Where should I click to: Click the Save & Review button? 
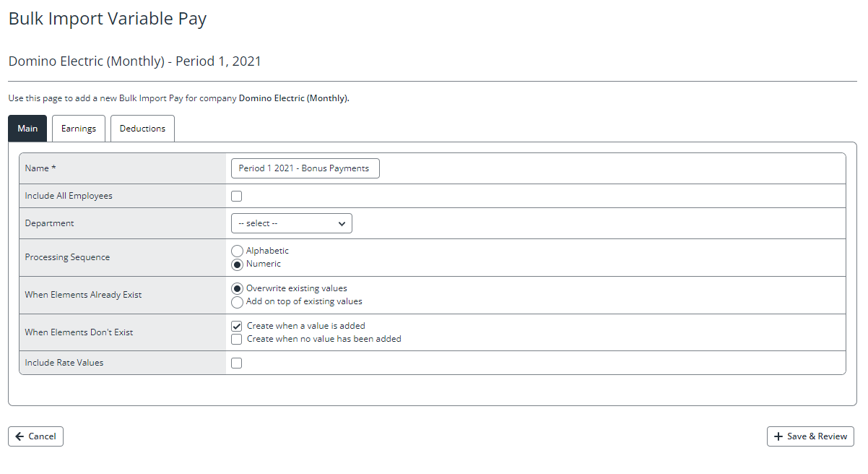coord(810,436)
